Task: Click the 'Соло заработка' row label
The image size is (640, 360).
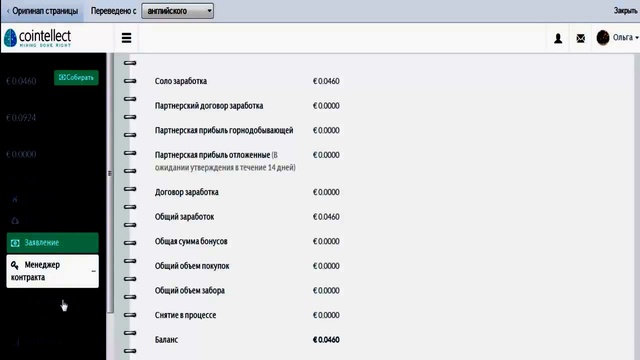Action: point(181,81)
